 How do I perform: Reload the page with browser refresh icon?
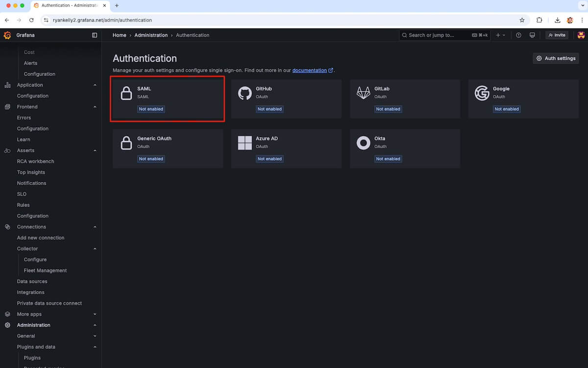(x=31, y=20)
